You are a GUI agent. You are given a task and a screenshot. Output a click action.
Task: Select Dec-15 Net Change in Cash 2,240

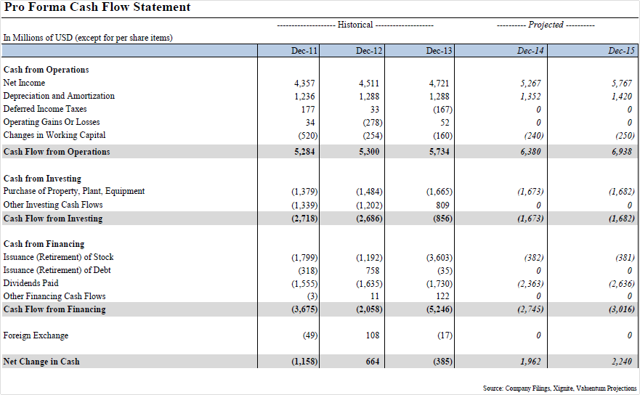[x=622, y=362]
